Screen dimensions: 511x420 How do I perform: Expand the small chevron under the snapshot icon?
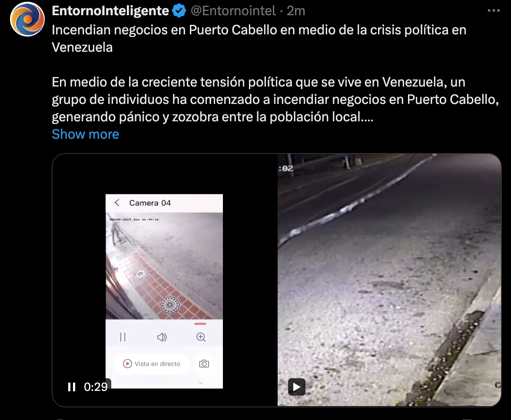tap(201, 383)
